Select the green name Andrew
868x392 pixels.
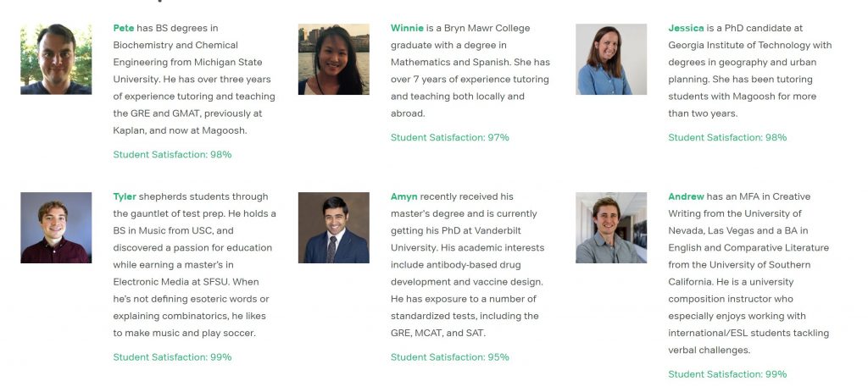coord(686,196)
